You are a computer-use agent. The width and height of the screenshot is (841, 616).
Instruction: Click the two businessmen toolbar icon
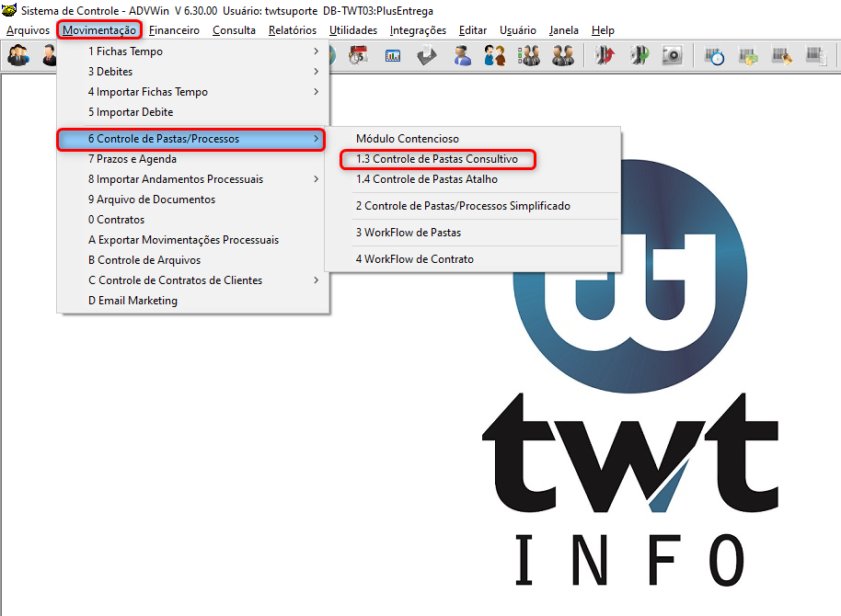(x=562, y=56)
